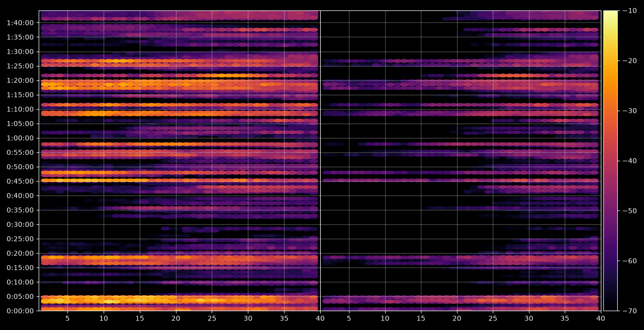Click the intensity colorbar gradient strip
The width and height of the screenshot is (644, 330).
[610, 161]
